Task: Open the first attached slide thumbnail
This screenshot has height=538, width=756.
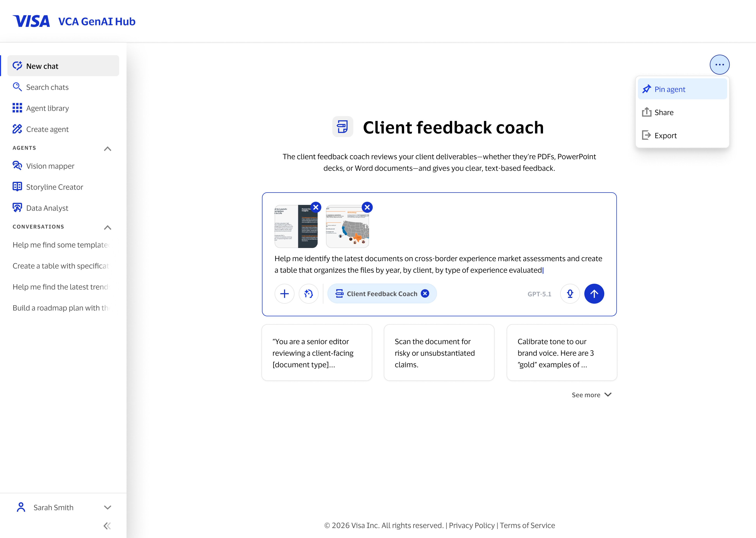Action: [296, 227]
